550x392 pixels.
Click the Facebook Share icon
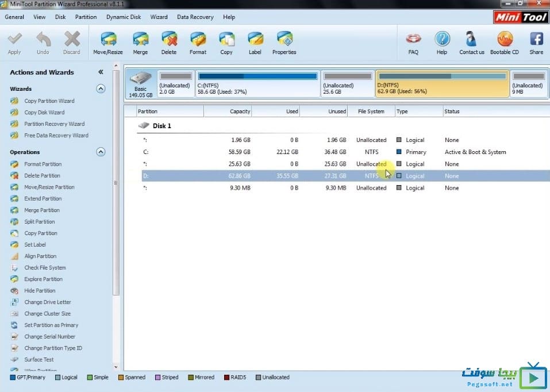536,39
